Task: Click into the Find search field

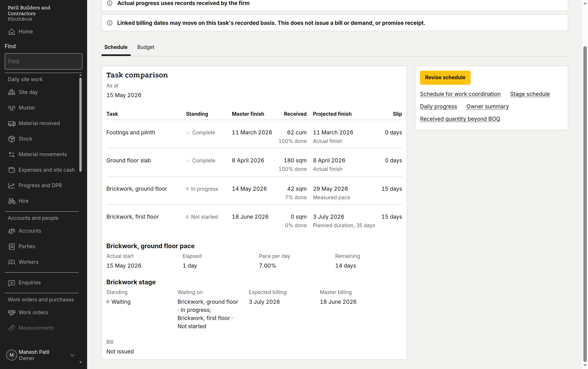Action: [44, 61]
